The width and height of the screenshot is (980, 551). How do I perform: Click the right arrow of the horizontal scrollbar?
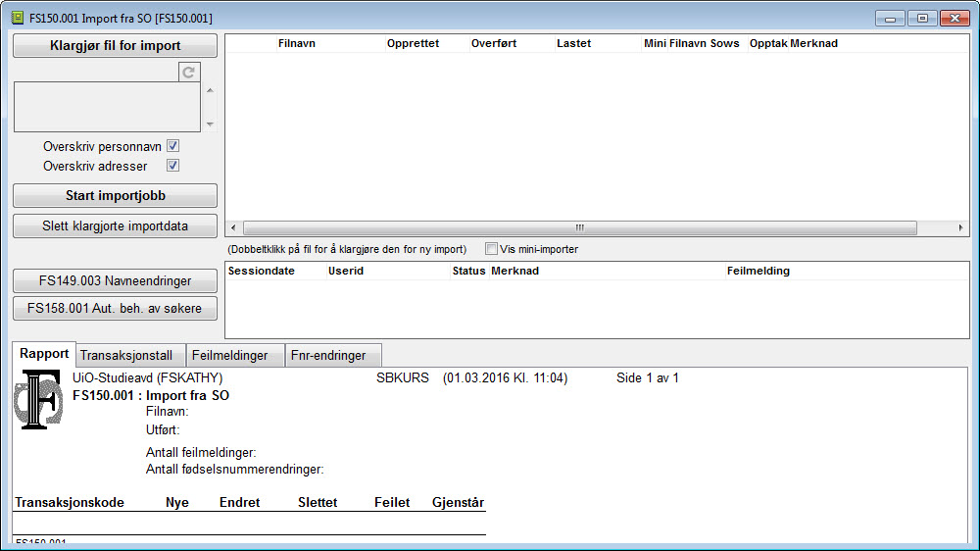pos(960,227)
